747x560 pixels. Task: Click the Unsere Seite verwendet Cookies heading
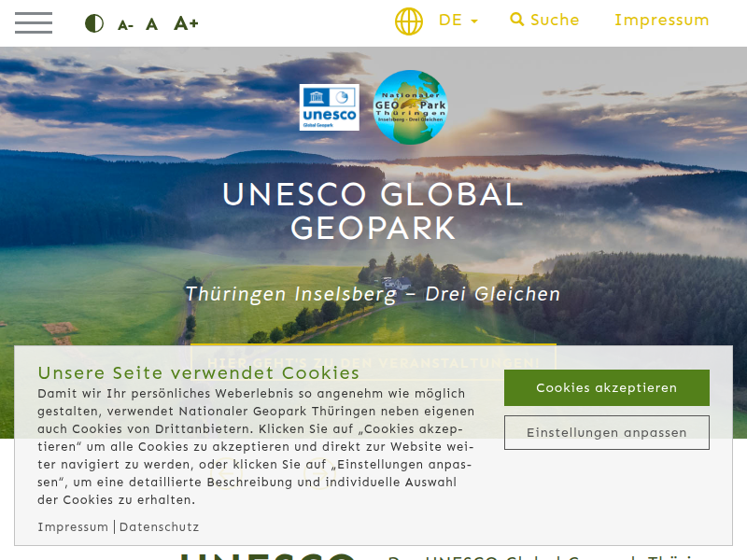coord(199,372)
